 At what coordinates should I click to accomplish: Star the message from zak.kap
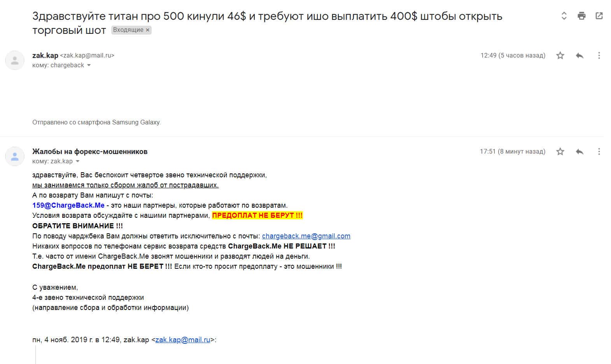pos(560,56)
